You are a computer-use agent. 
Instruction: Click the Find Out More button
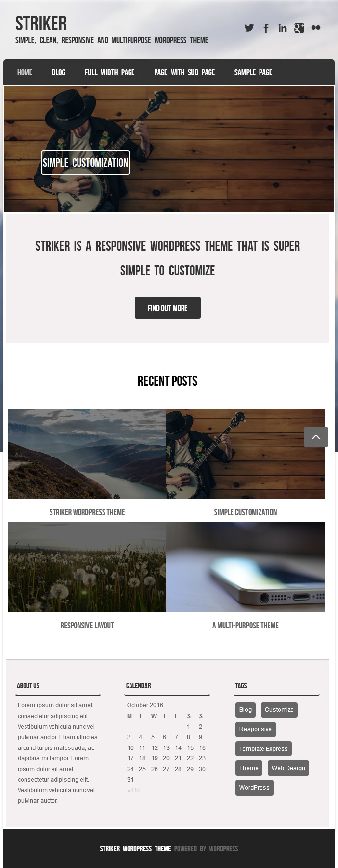[168, 308]
